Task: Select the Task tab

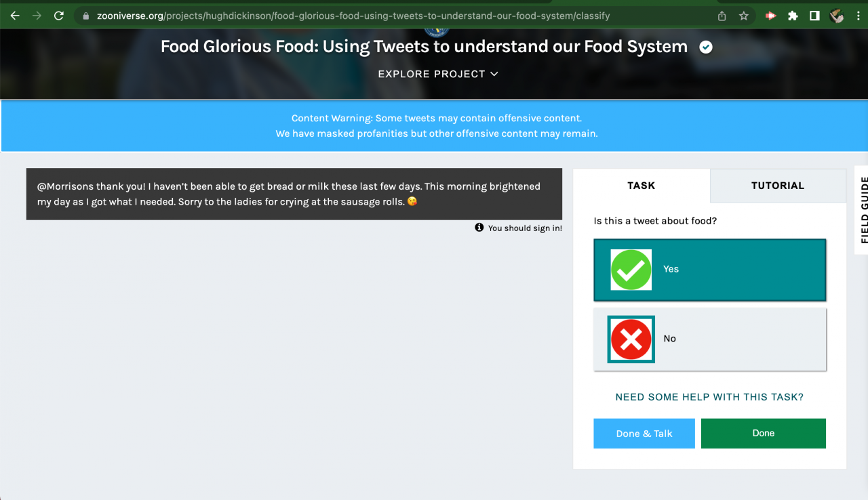Action: click(641, 186)
